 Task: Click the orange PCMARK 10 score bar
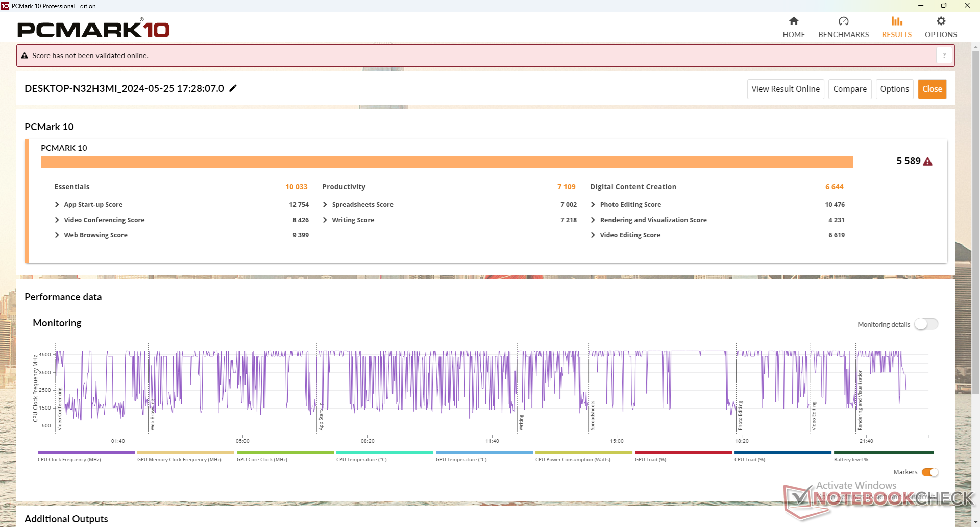tap(447, 162)
